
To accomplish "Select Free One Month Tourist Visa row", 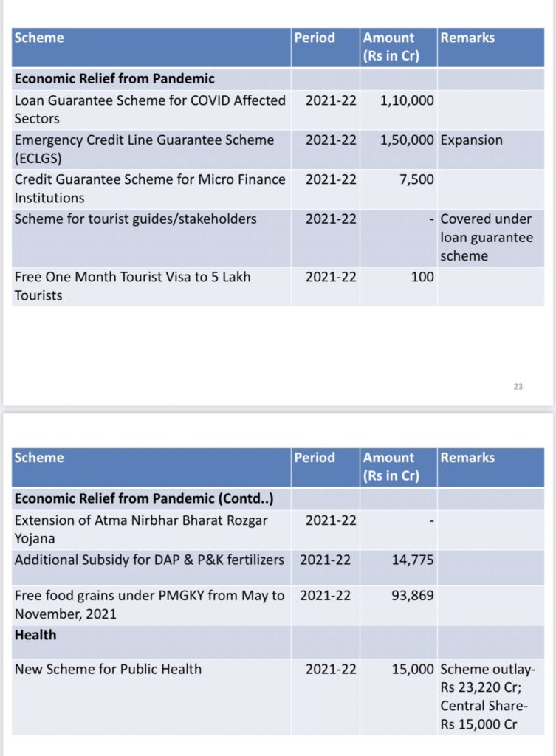I will [278, 286].
